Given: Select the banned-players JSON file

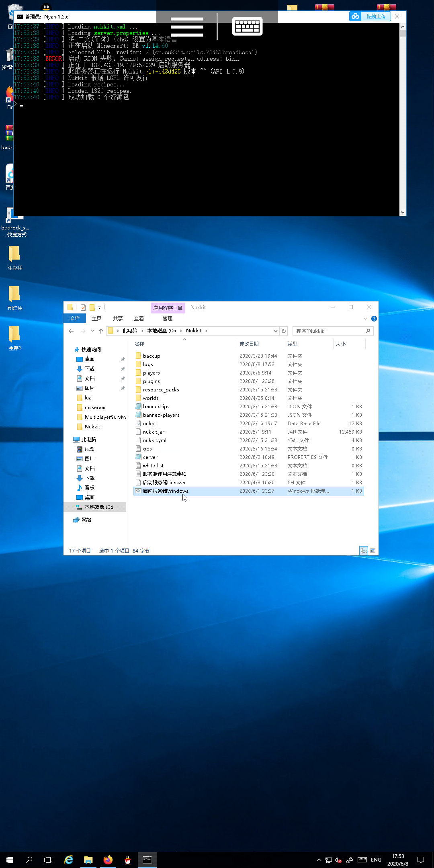Looking at the screenshot, I should [x=248, y=415].
